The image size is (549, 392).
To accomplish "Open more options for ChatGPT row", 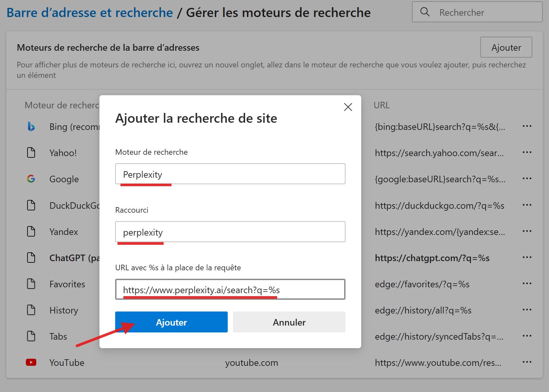I will click(527, 257).
